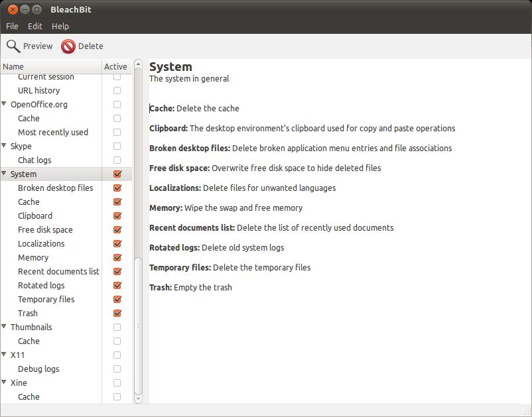Enable the URL history checkbox
Viewport: 532px width, 417px height.
pos(117,91)
